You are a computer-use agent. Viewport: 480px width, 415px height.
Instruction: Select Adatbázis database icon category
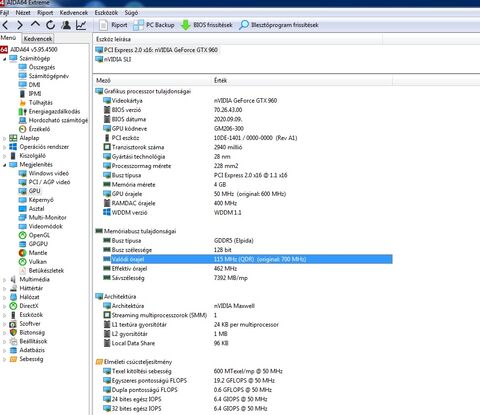coord(27,350)
